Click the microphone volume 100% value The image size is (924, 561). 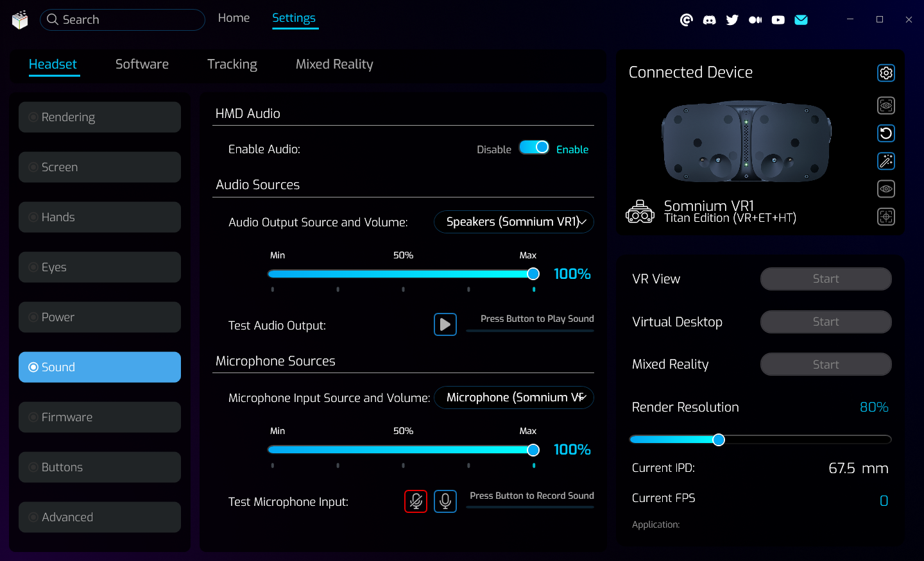pyautogui.click(x=572, y=449)
